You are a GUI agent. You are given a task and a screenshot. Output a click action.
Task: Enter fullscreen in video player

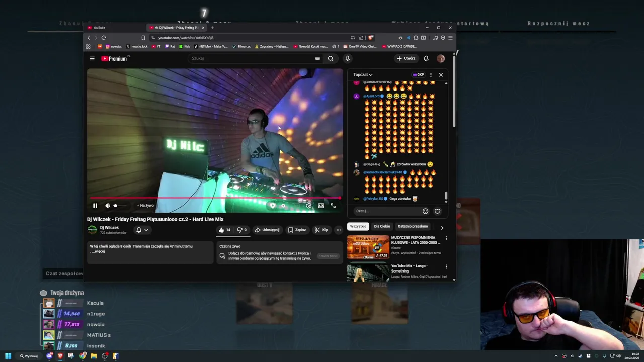coord(333,205)
